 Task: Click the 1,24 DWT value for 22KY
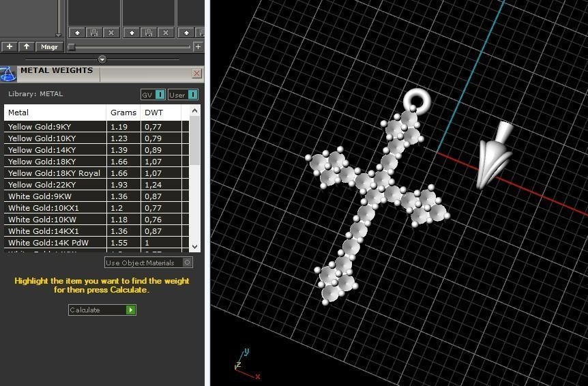tap(153, 185)
